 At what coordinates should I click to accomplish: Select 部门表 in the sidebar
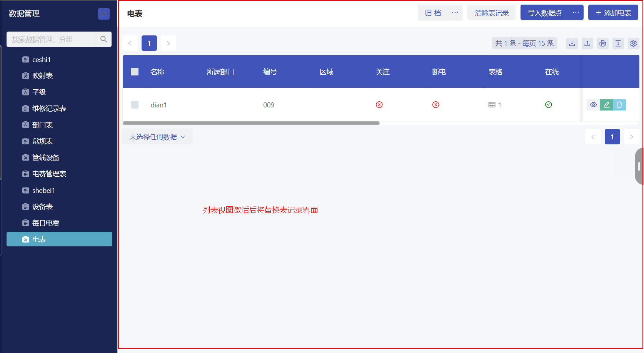coord(59,125)
